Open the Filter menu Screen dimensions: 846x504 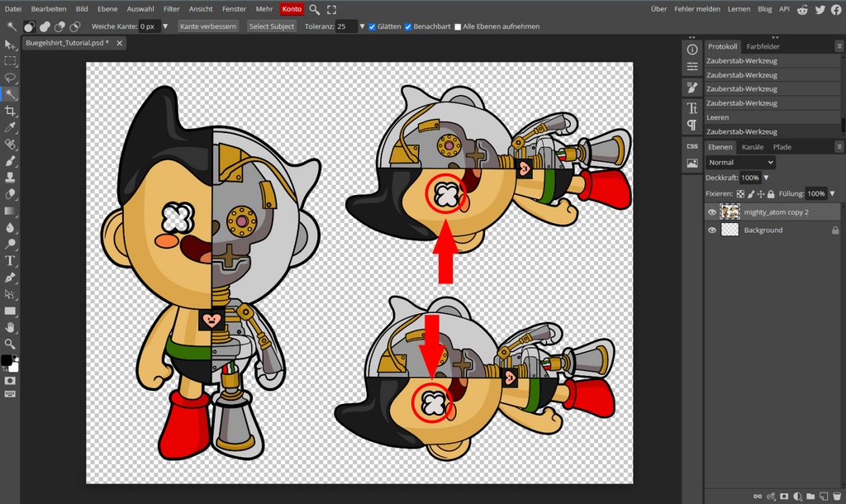[x=172, y=9]
